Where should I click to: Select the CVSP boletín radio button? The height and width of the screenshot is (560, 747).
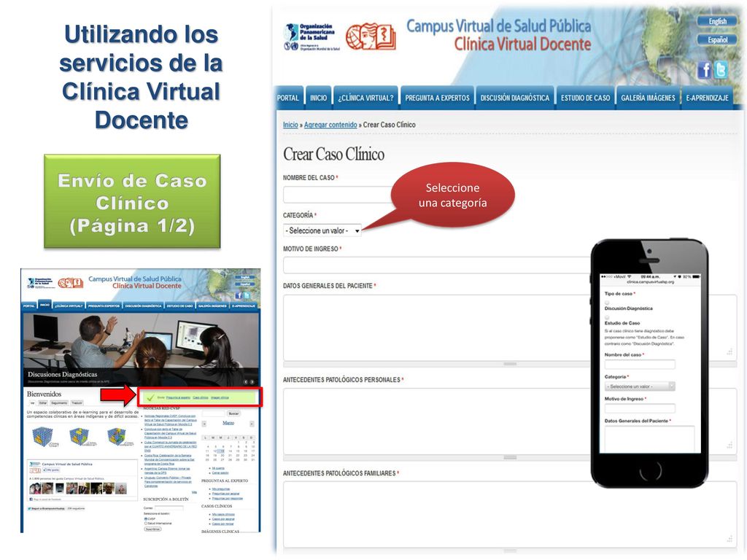click(x=146, y=519)
